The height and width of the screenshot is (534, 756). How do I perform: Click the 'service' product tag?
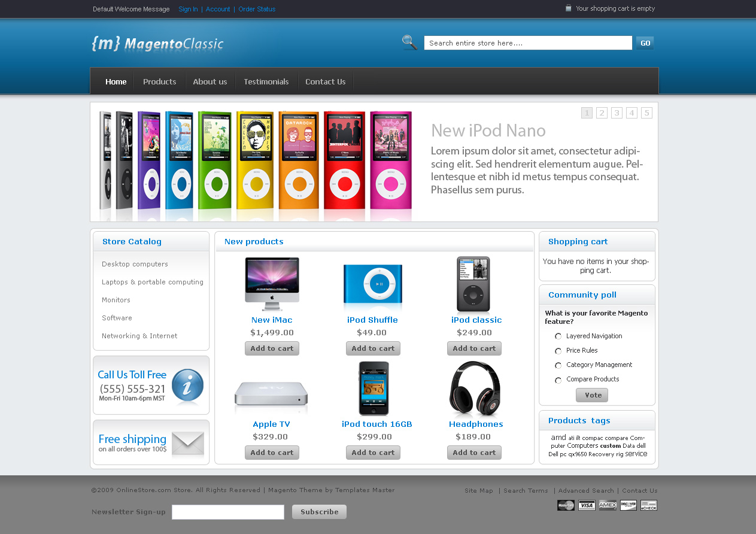coord(636,454)
